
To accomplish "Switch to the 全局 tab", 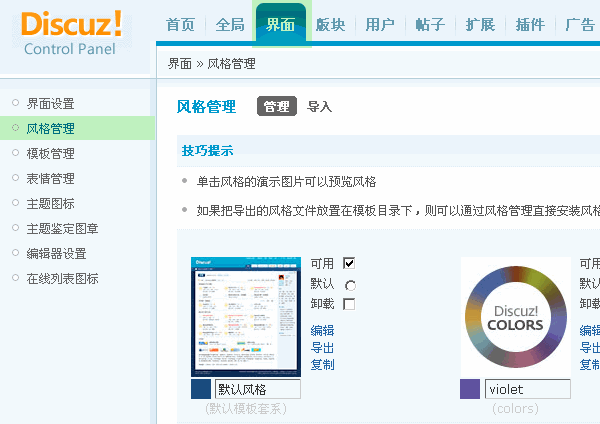I will [x=230, y=25].
